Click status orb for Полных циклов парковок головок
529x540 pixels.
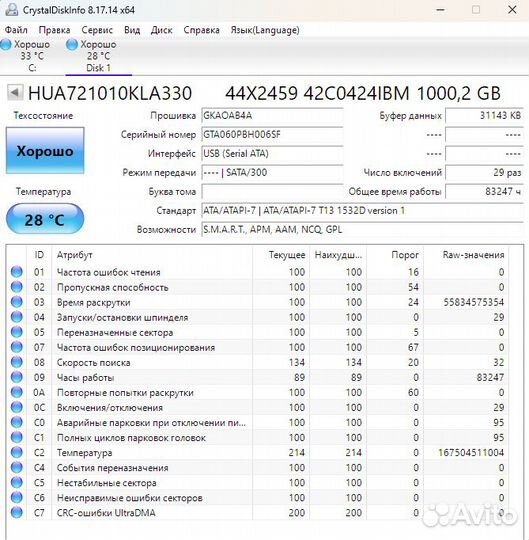click(17, 437)
